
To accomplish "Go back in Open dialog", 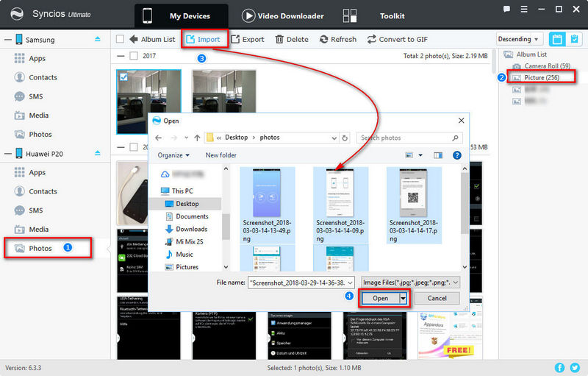I will [158, 138].
